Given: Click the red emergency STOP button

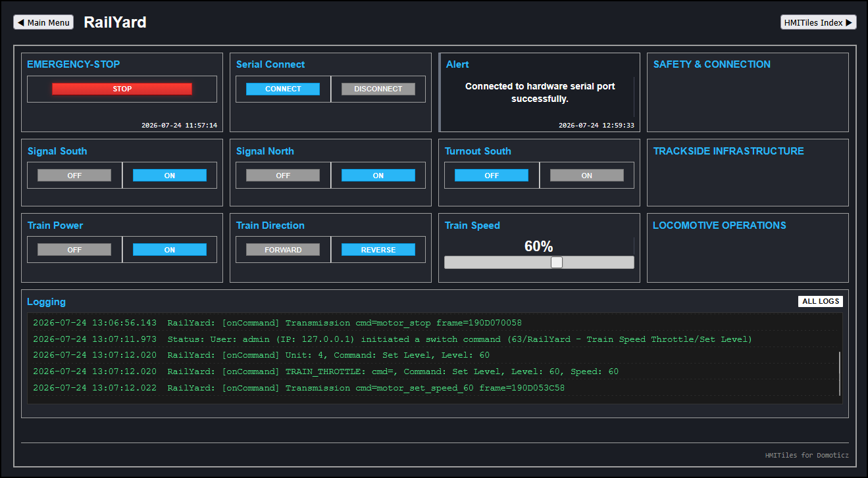Looking at the screenshot, I should pos(122,89).
